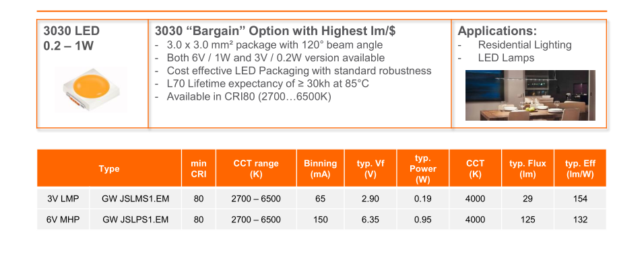Viewport: 644px width, 273px height.
Task: Click the 154 efficiency value cell
Action: (580, 199)
